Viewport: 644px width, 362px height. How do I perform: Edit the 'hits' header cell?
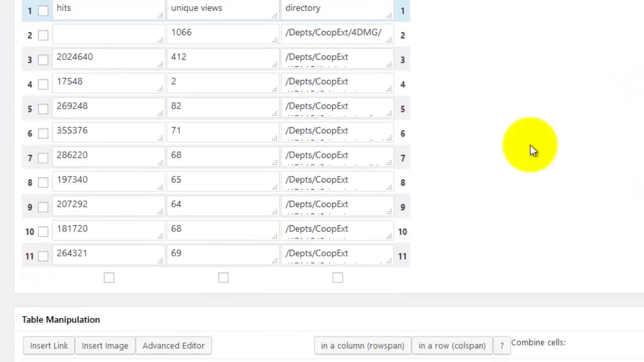108,10
